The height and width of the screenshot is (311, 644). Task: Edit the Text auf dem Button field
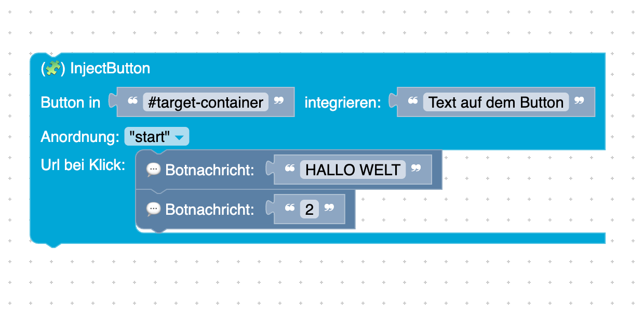pos(494,102)
